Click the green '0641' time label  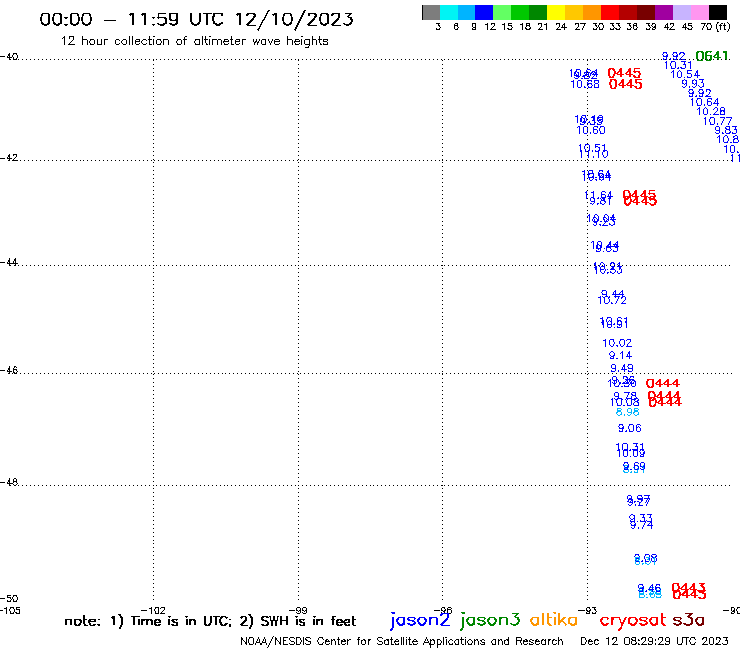pyautogui.click(x=712, y=56)
